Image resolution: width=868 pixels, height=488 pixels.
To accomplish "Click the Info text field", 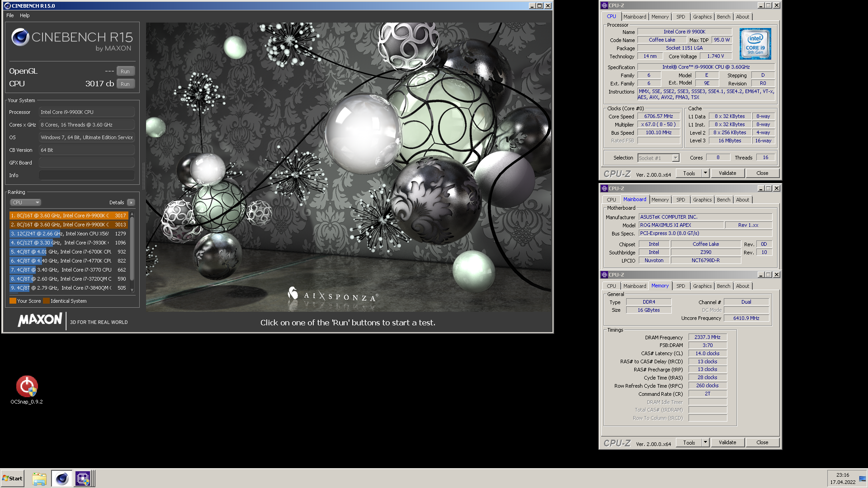I will (87, 175).
